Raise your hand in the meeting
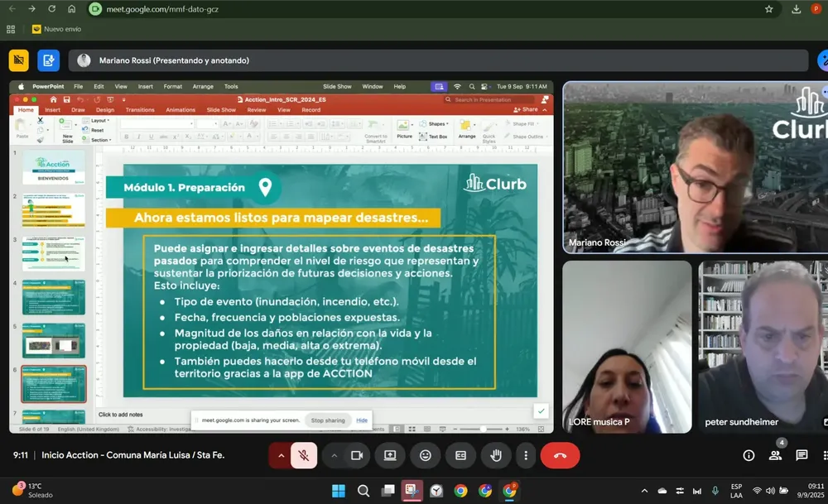 (496, 455)
